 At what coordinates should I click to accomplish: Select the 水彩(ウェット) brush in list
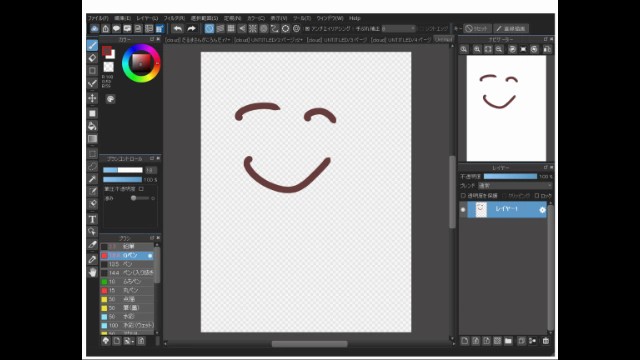pos(127,325)
